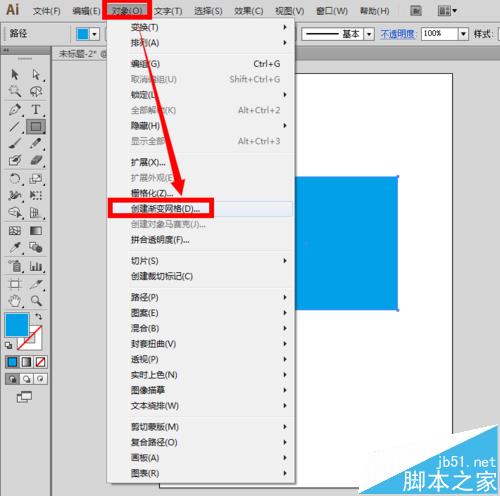Set paint type to Color
The width and height of the screenshot is (500, 496).
coord(12,362)
